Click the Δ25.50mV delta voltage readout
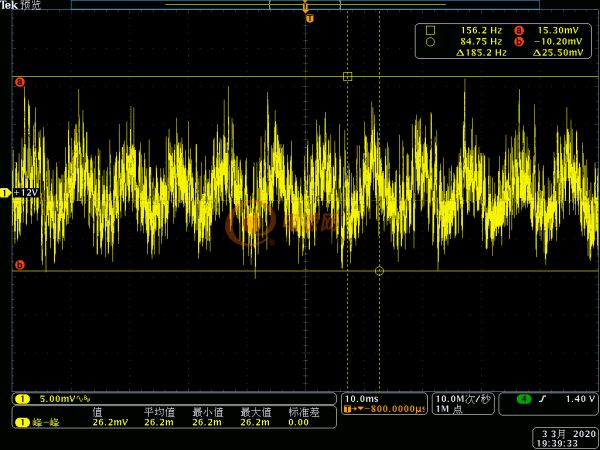 coord(558,52)
